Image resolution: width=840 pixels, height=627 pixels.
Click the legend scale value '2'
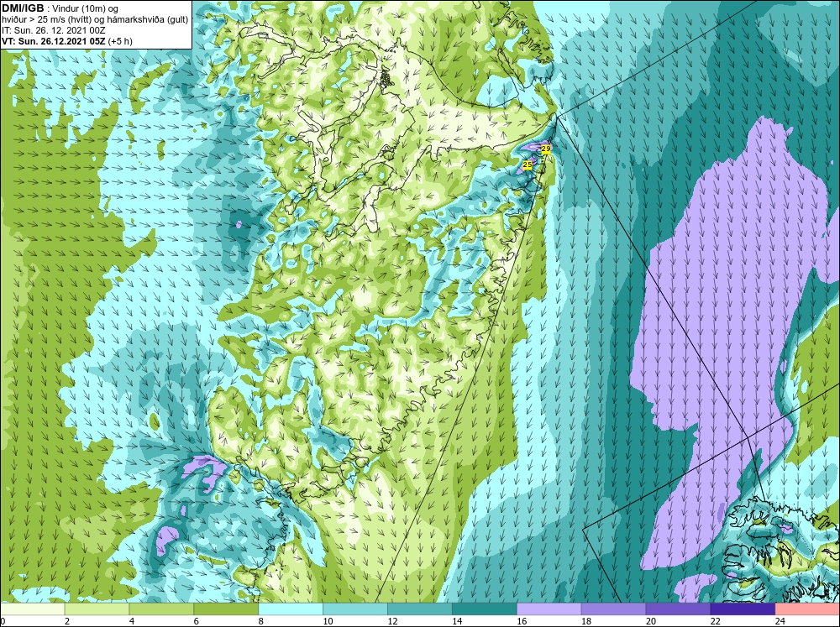pos(67,621)
